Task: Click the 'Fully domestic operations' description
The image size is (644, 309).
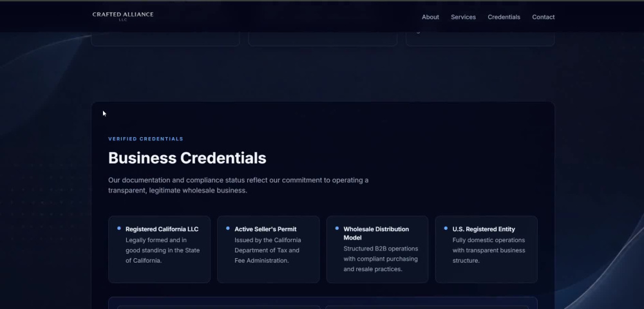Action: coord(489,250)
